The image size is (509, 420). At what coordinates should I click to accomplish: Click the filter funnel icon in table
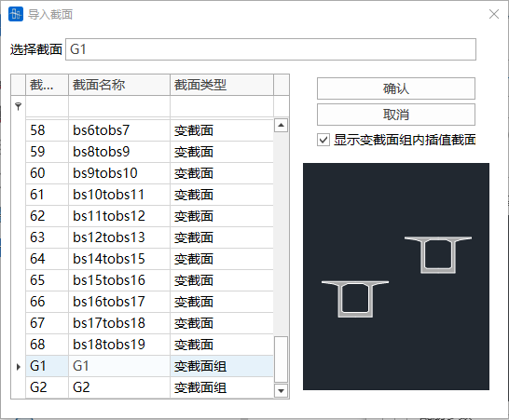pos(19,106)
